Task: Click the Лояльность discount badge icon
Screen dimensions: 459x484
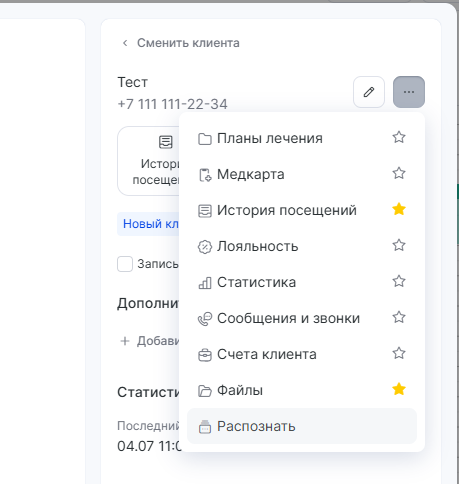Action: (205, 247)
